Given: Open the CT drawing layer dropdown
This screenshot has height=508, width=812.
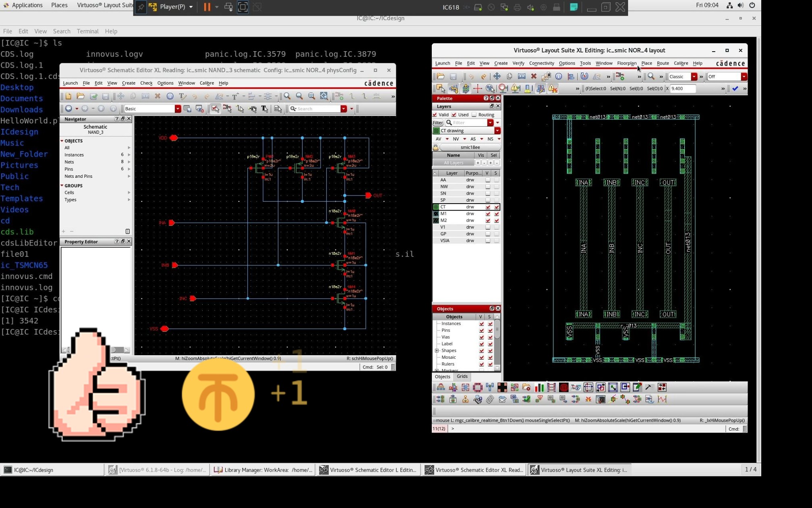Looking at the screenshot, I should [x=497, y=131].
